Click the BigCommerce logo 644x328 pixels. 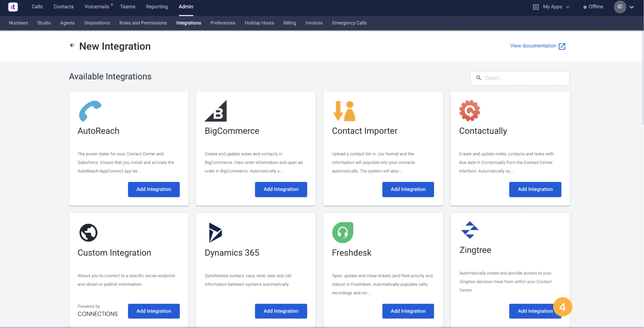pos(216,111)
